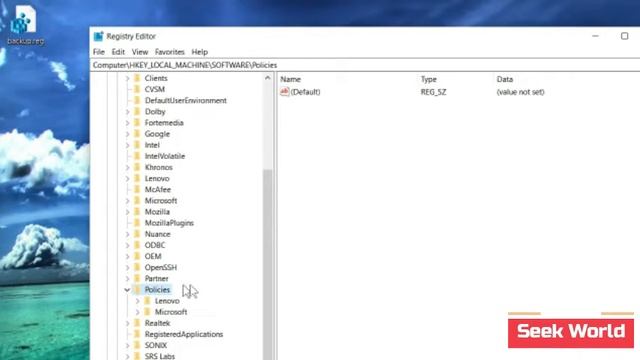Expand the SONIX key
Viewport: 640px width, 360px height.
coord(127,345)
